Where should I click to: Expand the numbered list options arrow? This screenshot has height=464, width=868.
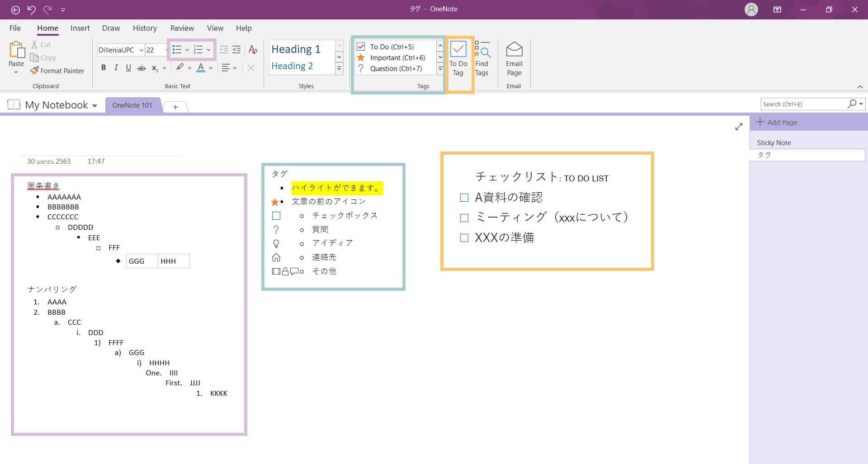(208, 50)
